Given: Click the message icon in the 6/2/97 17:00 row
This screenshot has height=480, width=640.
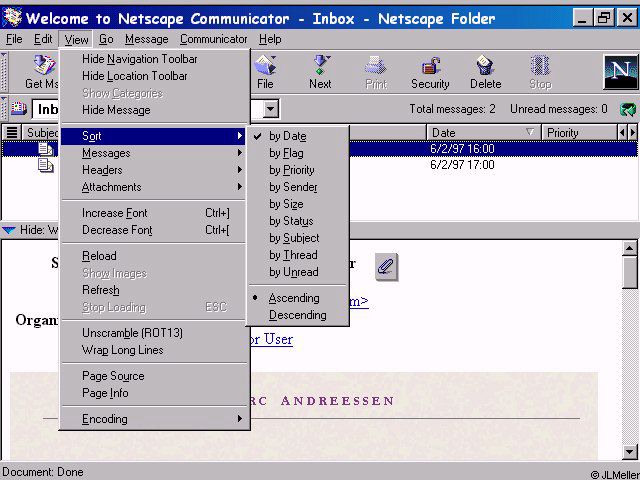Looking at the screenshot, I should (x=46, y=165).
